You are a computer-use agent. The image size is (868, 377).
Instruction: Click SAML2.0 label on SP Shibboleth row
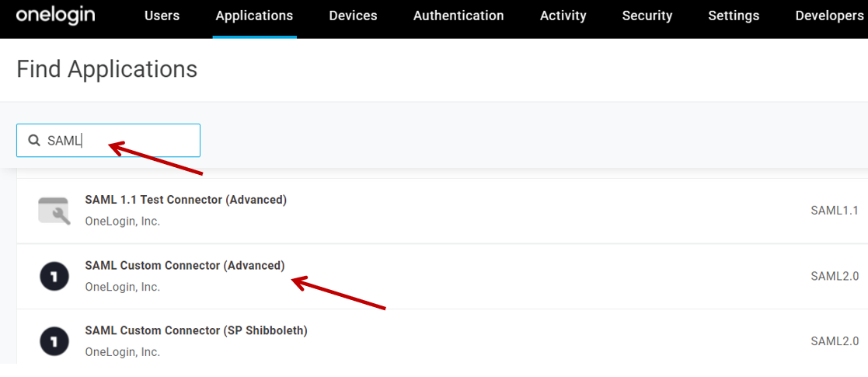(834, 340)
